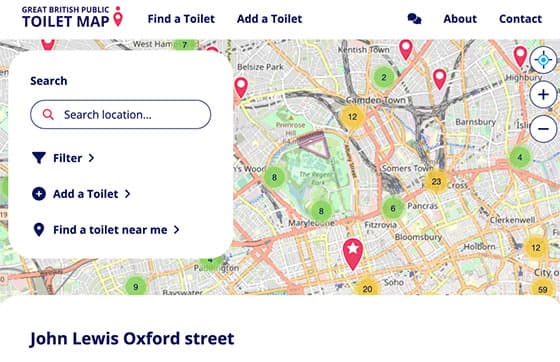Image resolution: width=560 pixels, height=362 pixels.
Task: Open the Add a Toilet header menu item
Action: point(270,19)
